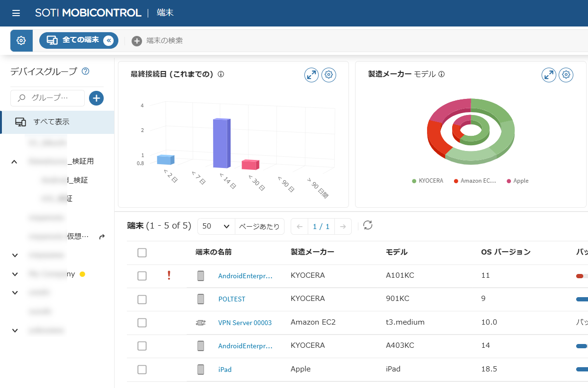Click the plus icon for 端末の検索
The height and width of the screenshot is (388, 588).
point(137,41)
